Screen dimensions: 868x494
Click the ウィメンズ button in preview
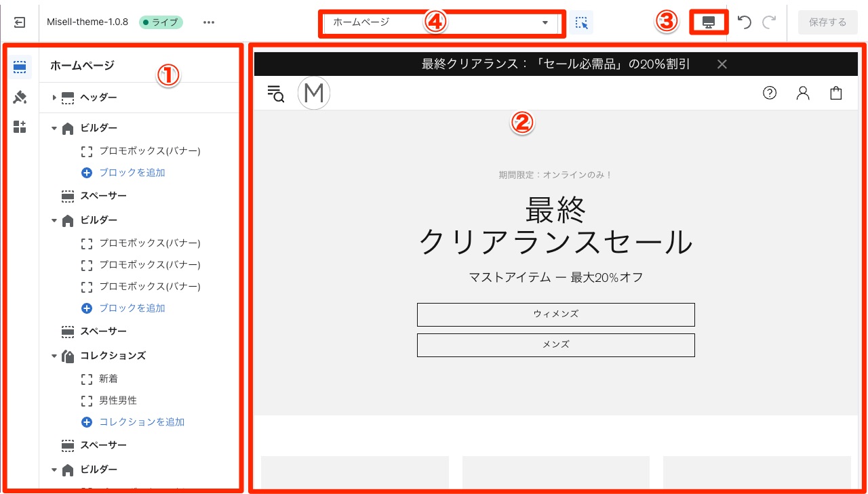556,314
